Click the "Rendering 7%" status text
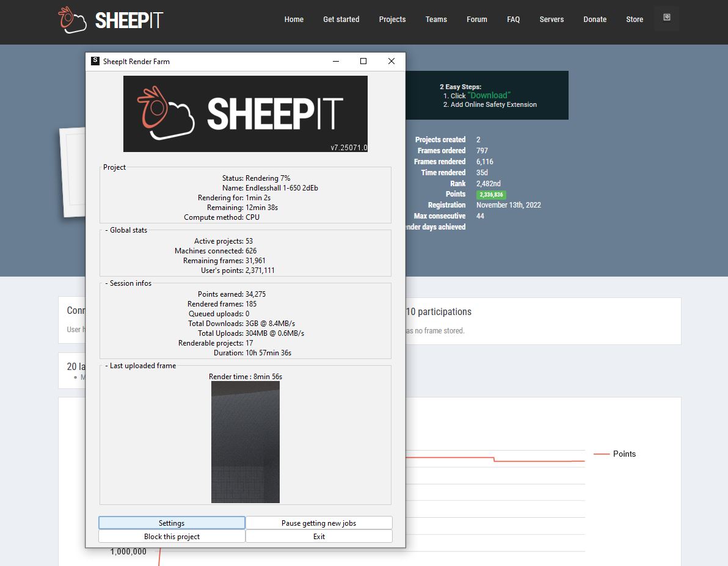Viewport: 728px width, 566px height. coord(268,178)
